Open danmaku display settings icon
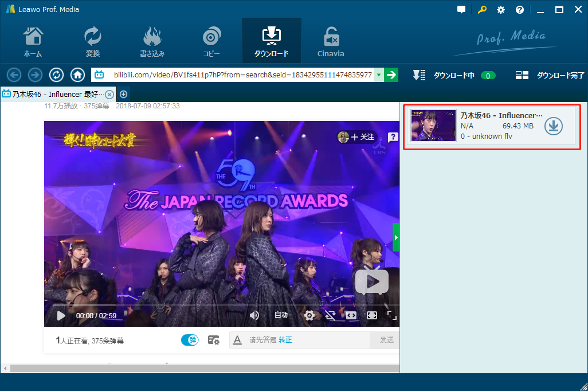 point(213,340)
